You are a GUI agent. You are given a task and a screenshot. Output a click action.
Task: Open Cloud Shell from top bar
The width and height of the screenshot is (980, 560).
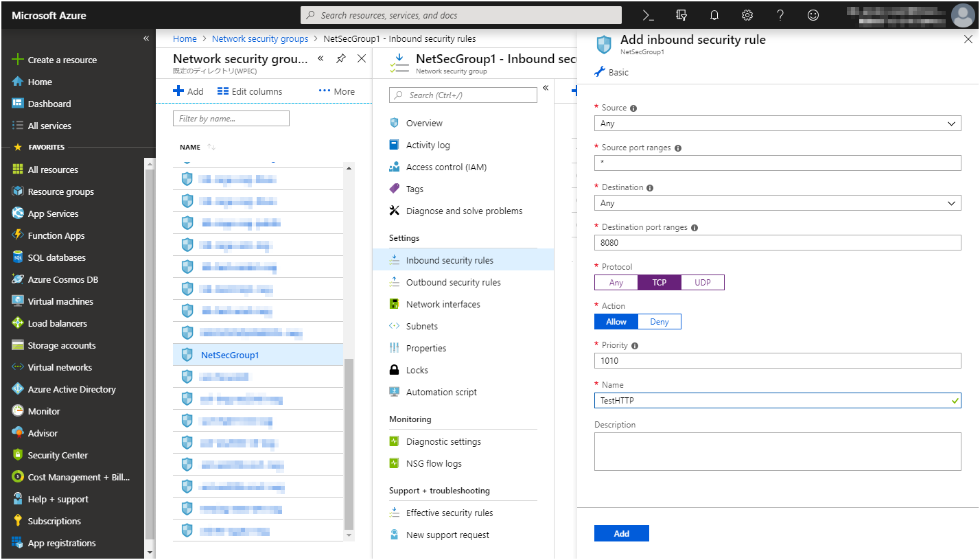pyautogui.click(x=648, y=15)
